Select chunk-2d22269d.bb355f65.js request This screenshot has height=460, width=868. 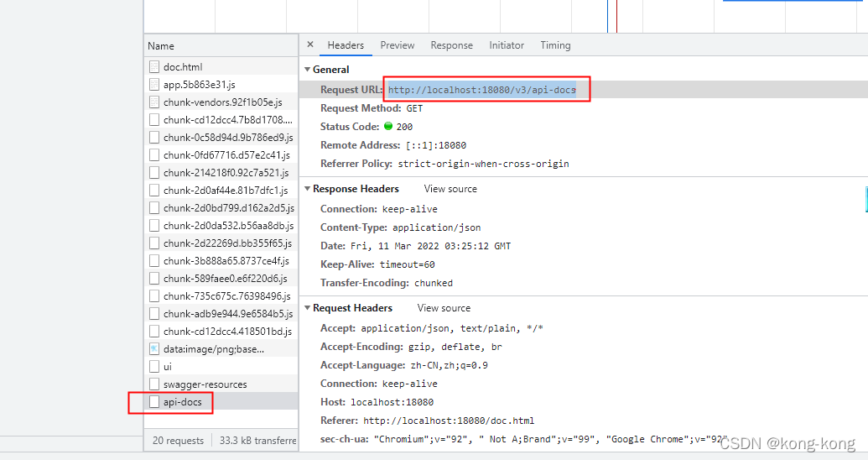tap(221, 243)
